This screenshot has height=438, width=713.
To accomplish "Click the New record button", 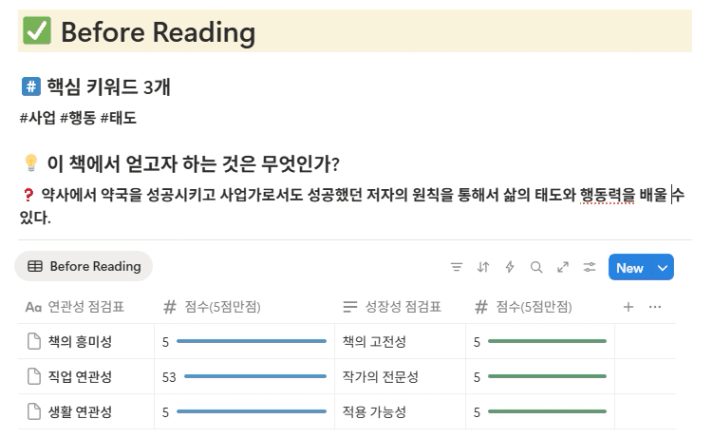I will click(x=630, y=268).
